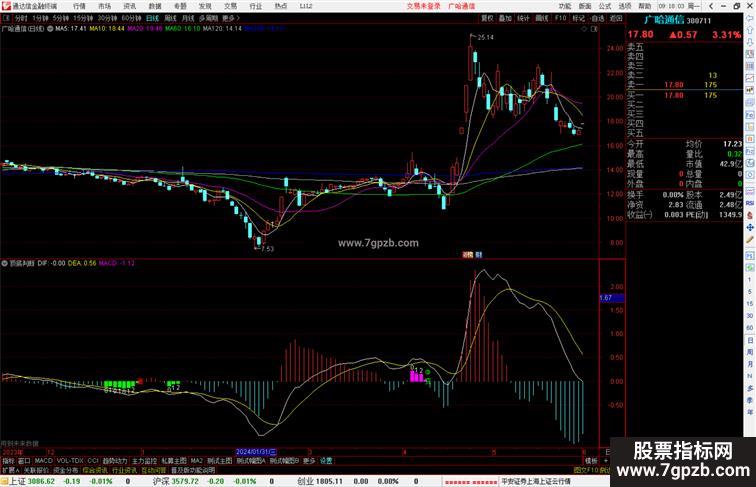This screenshot has width=756, height=487.
Task: Open the 关联报价 tab
Action: pos(36,470)
